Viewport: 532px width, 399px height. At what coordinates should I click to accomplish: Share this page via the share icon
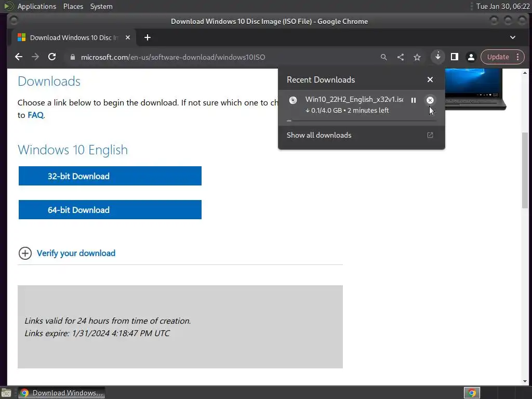(x=401, y=57)
